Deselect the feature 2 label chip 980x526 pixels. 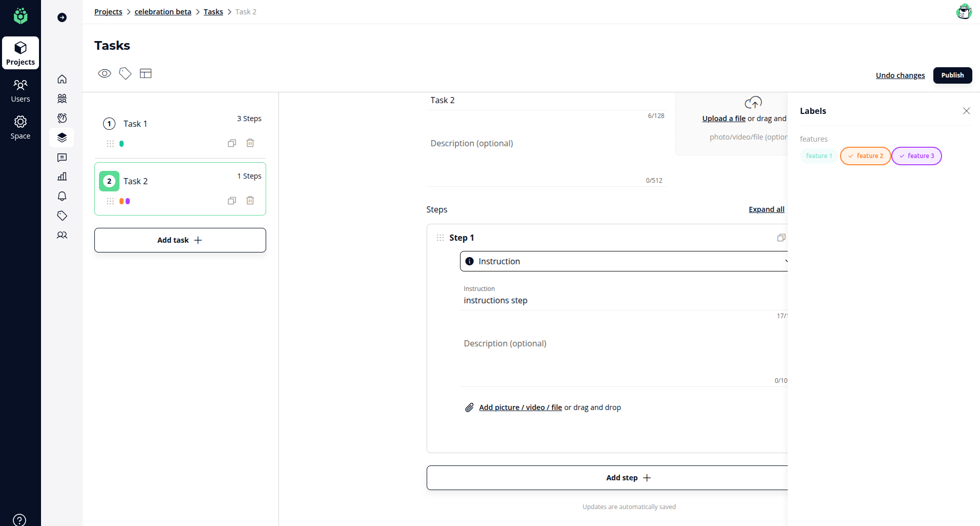pyautogui.click(x=865, y=156)
